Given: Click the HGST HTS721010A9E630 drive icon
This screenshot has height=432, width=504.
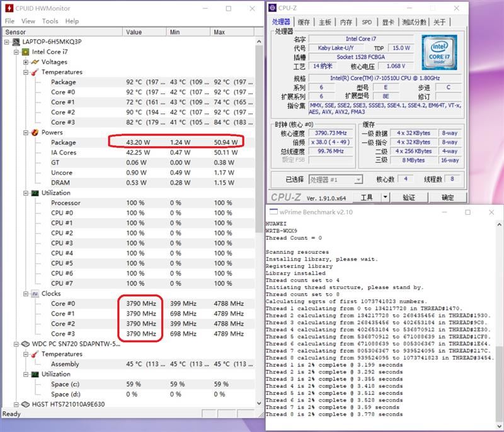Looking at the screenshot, I should [25, 404].
